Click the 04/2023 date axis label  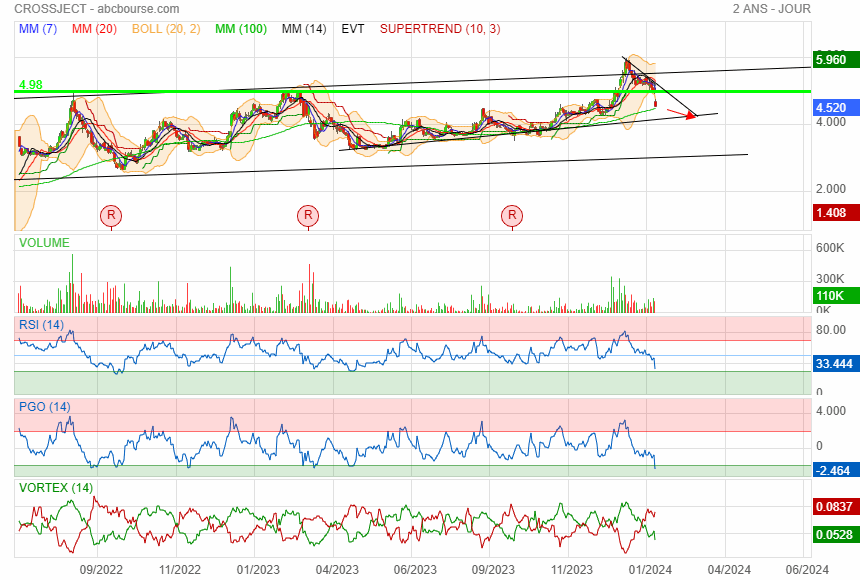[x=337, y=570]
